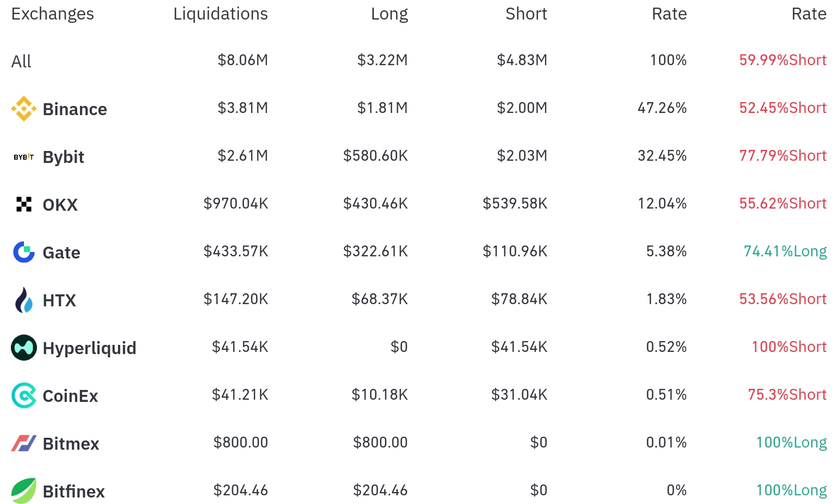The image size is (838, 504).
Task: Click the HTX flame logo icon
Action: pyautogui.click(x=24, y=300)
